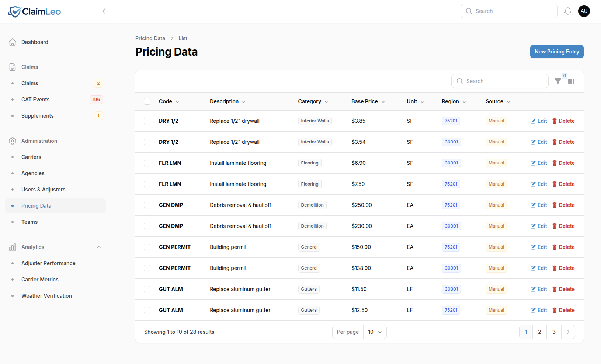Open the Pricing Data sidebar item
This screenshot has height=364, width=601.
pos(36,205)
